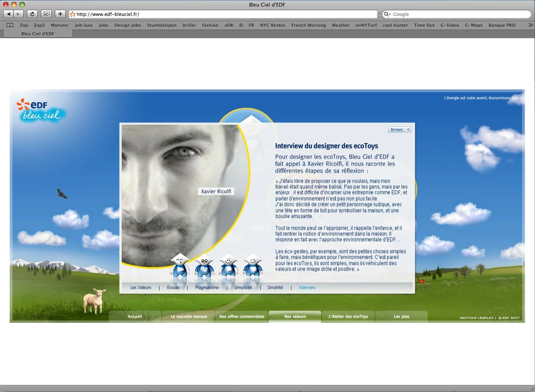Click the Interview du designer des ecoToys heading

click(326, 146)
